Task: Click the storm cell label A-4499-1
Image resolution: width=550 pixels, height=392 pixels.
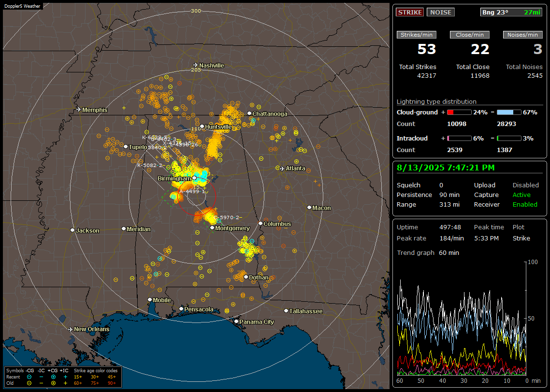Action: click(192, 191)
